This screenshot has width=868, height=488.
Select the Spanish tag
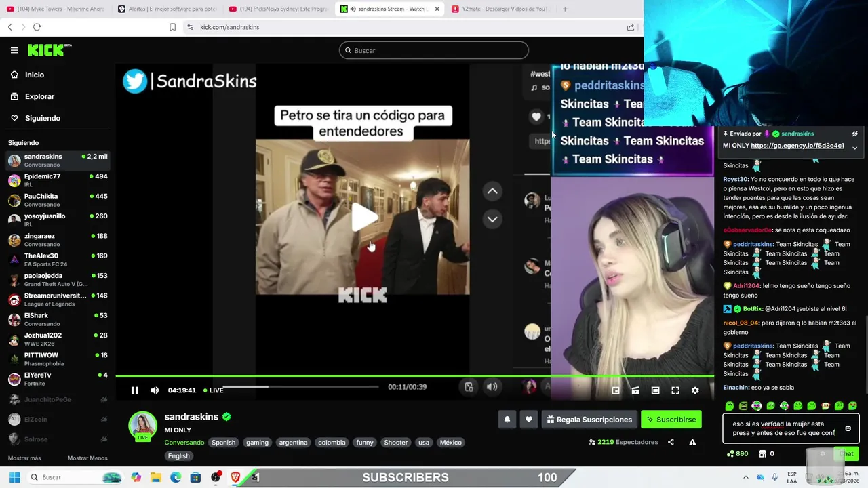pyautogui.click(x=223, y=442)
